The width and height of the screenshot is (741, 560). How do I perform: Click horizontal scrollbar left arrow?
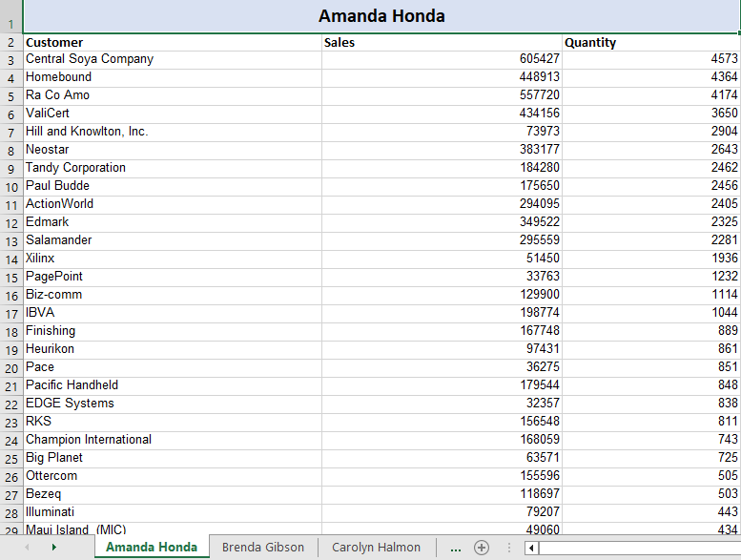pyautogui.click(x=531, y=548)
